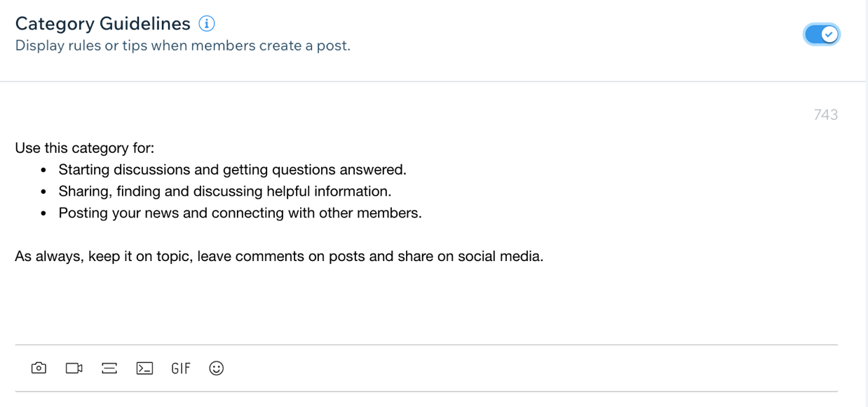Click the Category Guidelines heading text
868x407 pixels.
103,23
